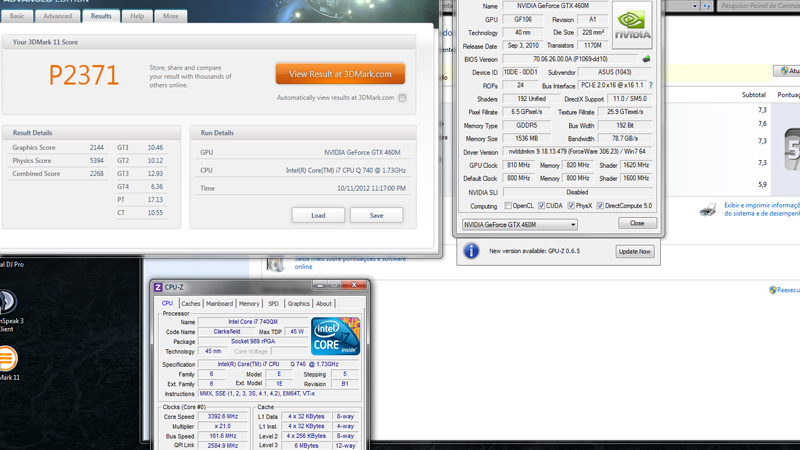The height and width of the screenshot is (450, 800).
Task: Click the CPU-Z Code Name value Clarksfield
Action: click(x=227, y=332)
